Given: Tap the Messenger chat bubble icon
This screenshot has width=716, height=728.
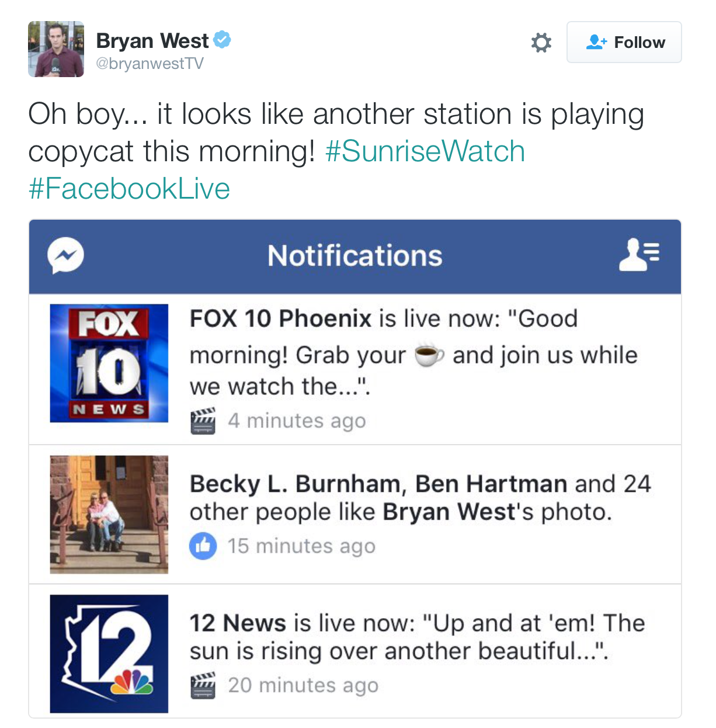Looking at the screenshot, I should coord(65,255).
